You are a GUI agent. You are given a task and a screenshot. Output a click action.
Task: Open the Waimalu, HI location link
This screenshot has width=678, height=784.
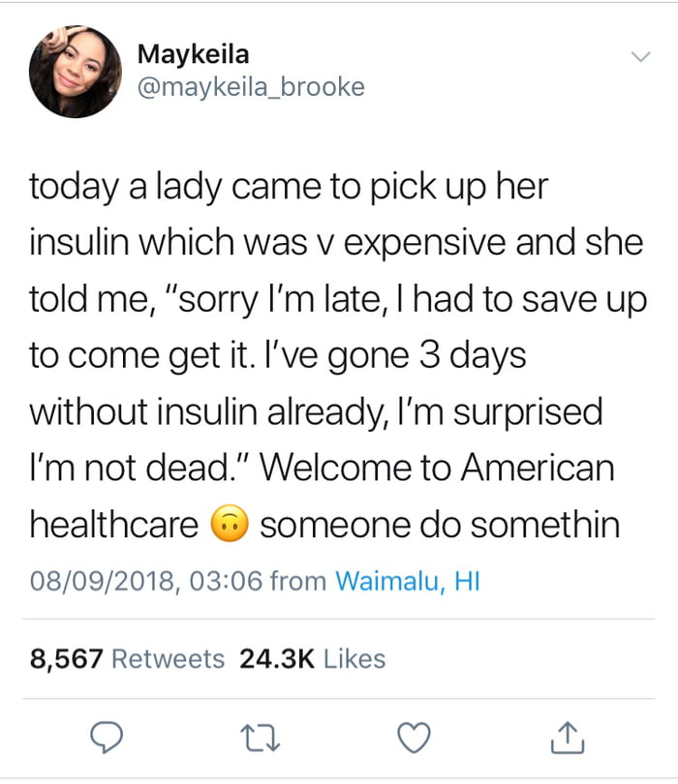coord(407,582)
